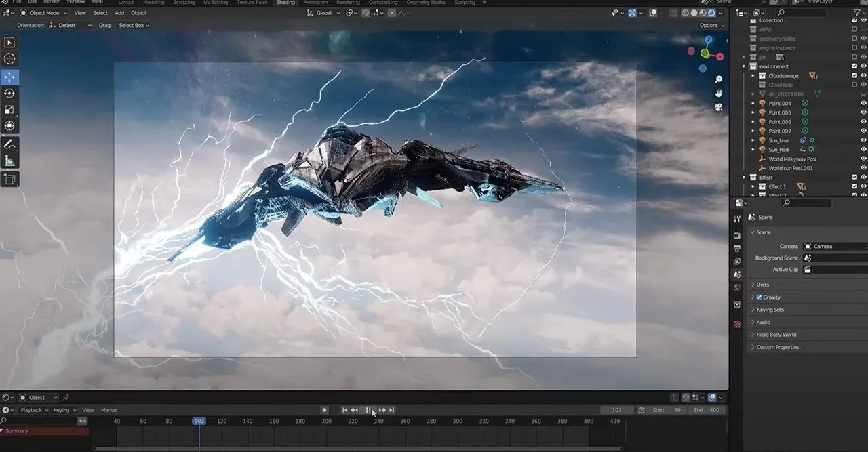Toggle the Gravity checkbox
Viewport: 868px width, 452px height.
[x=759, y=297]
